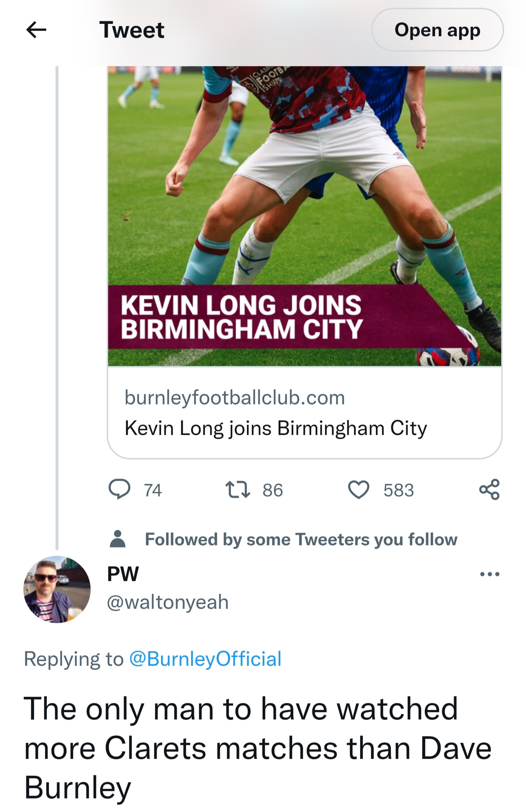This screenshot has height=812, width=526.
Task: Select the PW display name
Action: point(123,574)
